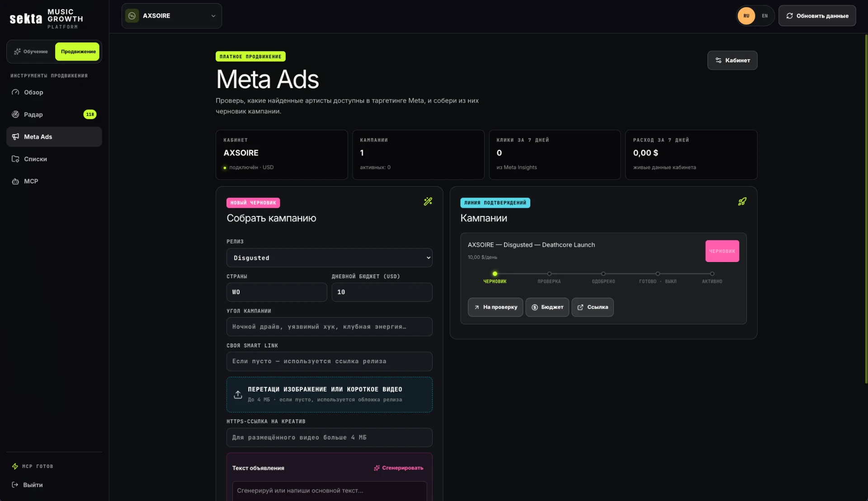Open the Релиз Disgusted dropdown
The height and width of the screenshot is (501, 868).
(x=329, y=258)
